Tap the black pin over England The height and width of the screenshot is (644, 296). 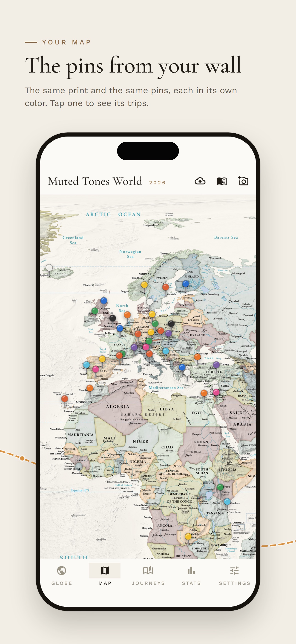pyautogui.click(x=112, y=318)
